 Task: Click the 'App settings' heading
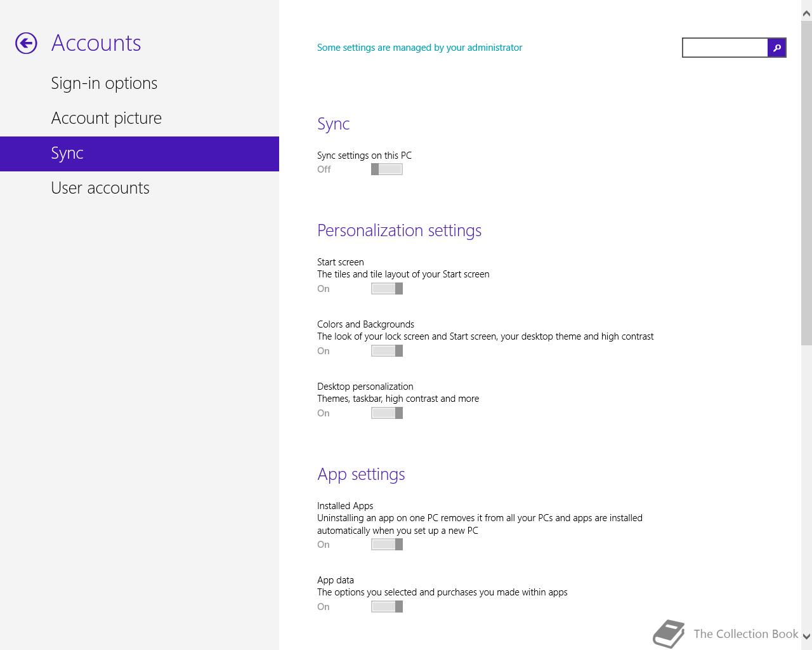click(x=361, y=474)
